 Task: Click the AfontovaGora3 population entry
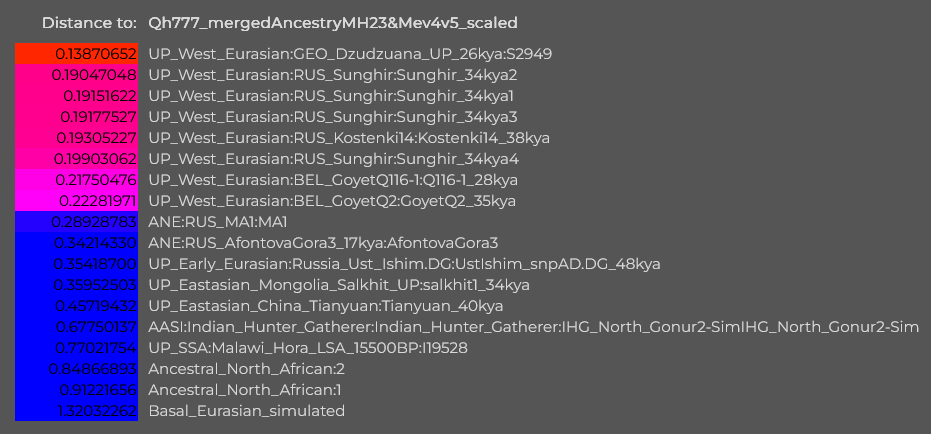323,243
